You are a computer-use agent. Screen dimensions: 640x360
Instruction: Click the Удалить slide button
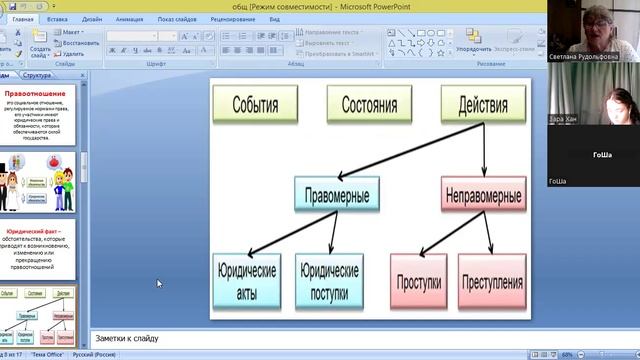[69, 54]
